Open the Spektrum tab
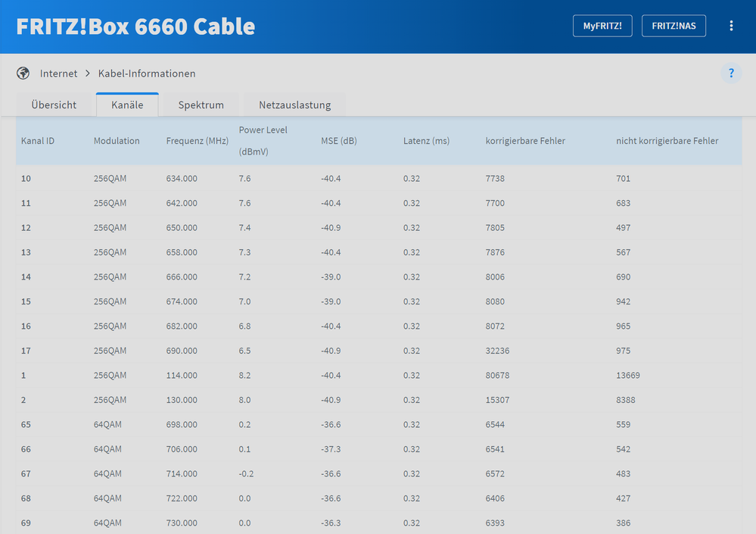Image resolution: width=756 pixels, height=534 pixels. [201, 105]
